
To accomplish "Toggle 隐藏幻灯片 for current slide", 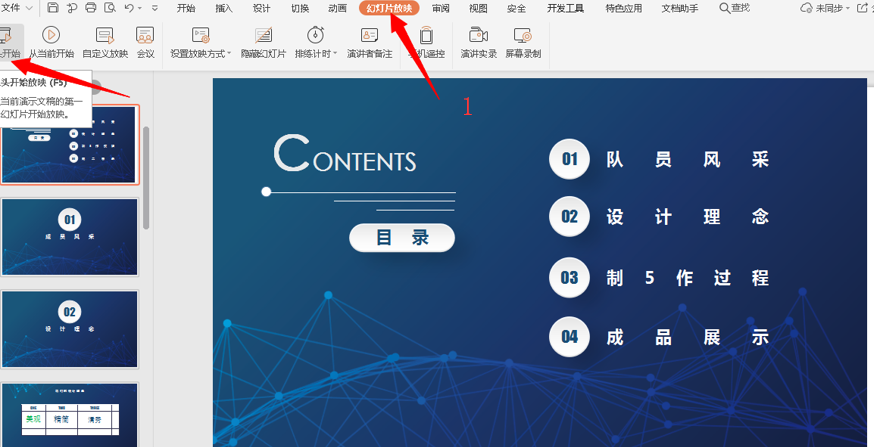I will pos(264,42).
